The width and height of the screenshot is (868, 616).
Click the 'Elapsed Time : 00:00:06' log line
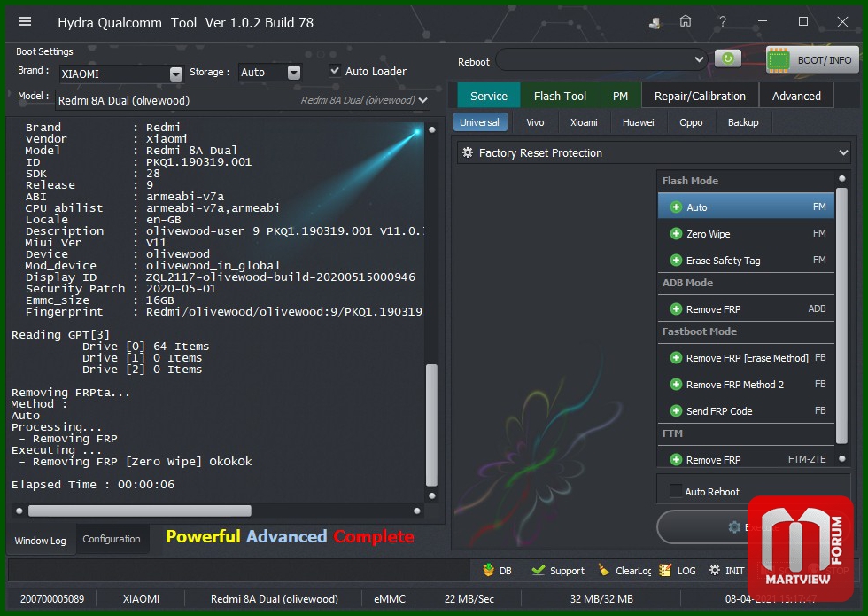click(93, 484)
